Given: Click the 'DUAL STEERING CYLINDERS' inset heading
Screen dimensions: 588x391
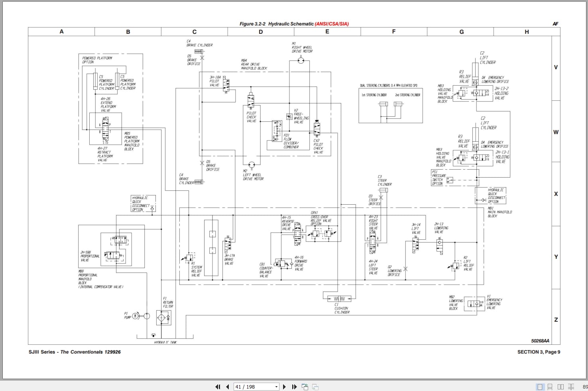Looking at the screenshot, I should pos(388,86).
